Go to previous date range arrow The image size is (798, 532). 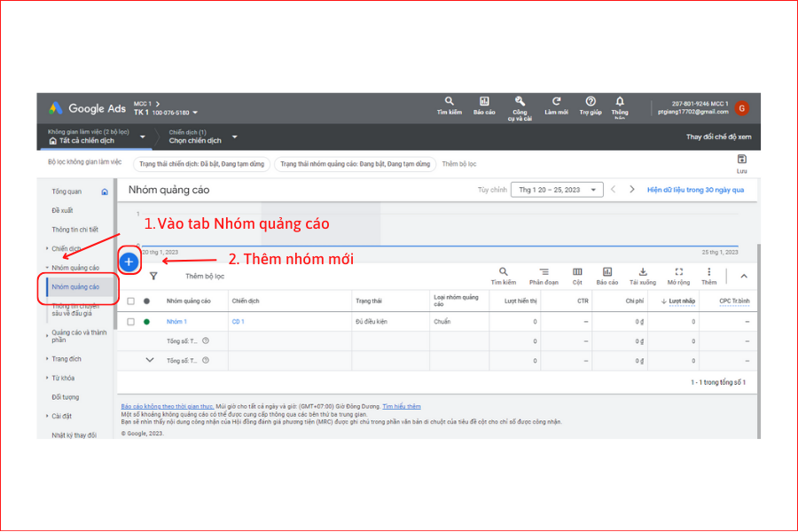coord(614,190)
